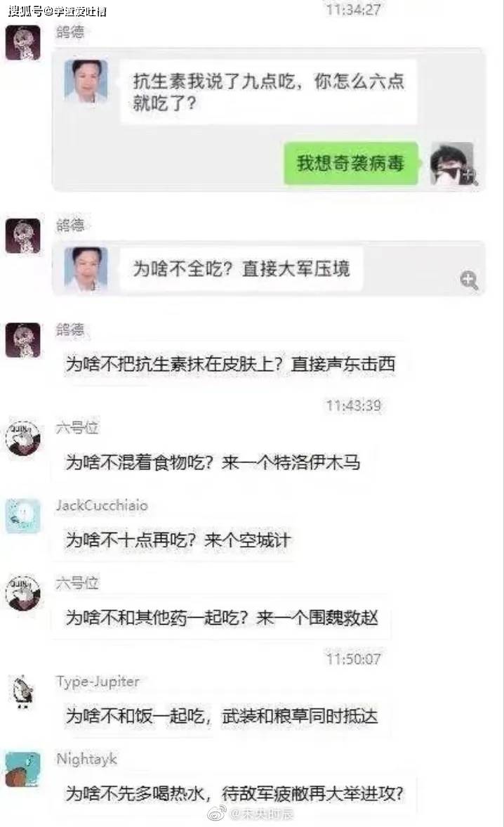
Task: Open the shared screenshot with green 我想奇袭病毒 bubble
Action: [x=268, y=119]
